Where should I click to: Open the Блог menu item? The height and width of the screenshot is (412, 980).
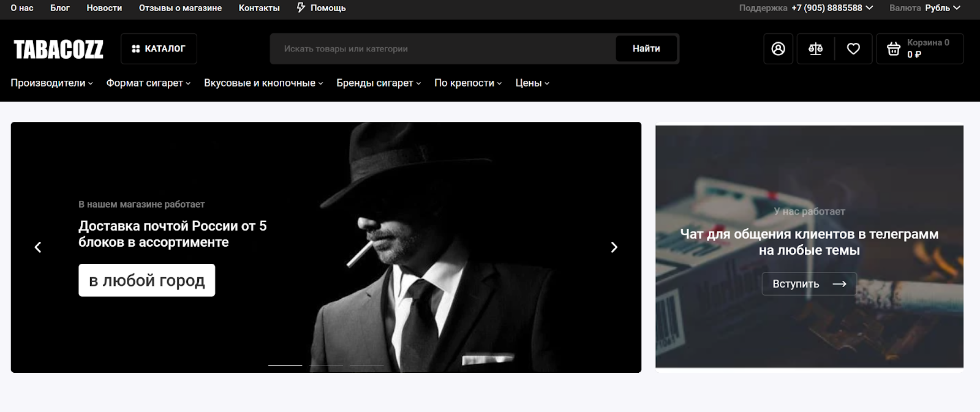[60, 8]
